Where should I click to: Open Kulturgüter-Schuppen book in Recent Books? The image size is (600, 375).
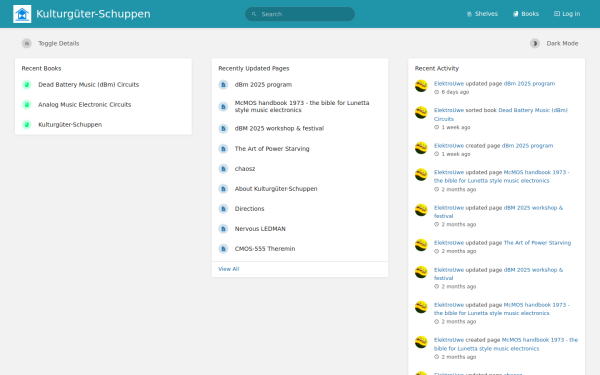coord(70,125)
